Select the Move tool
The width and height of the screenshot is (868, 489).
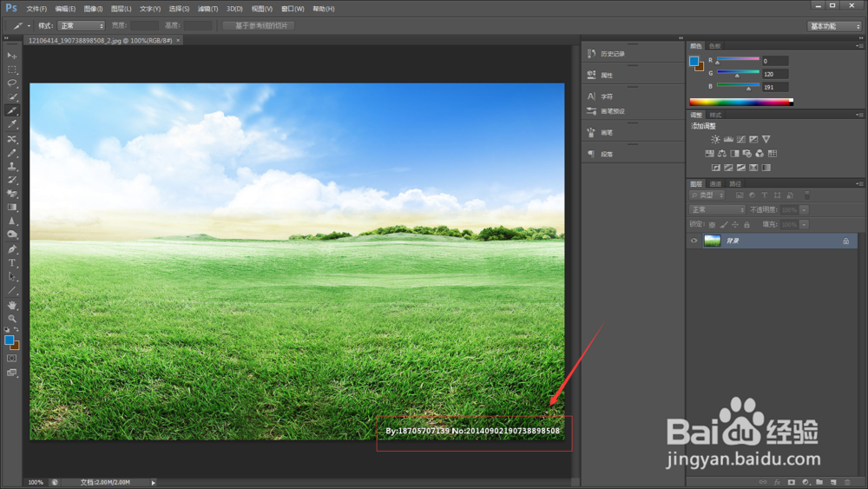pyautogui.click(x=11, y=56)
